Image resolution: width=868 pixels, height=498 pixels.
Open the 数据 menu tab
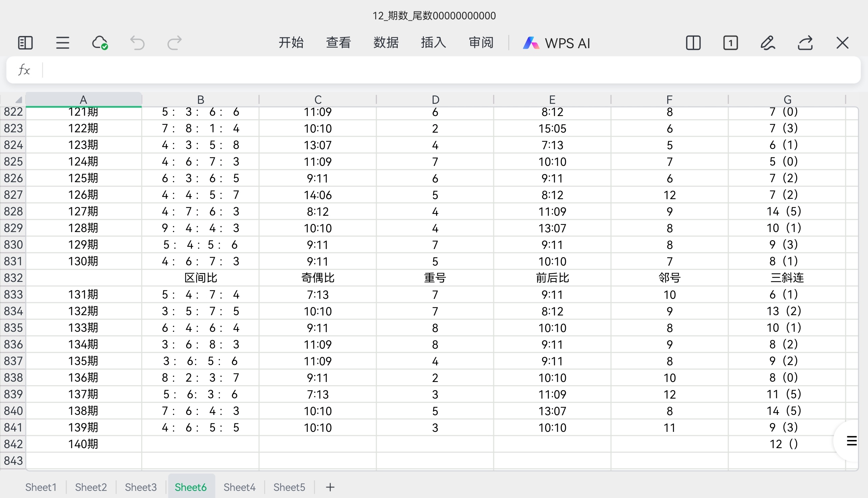(386, 43)
